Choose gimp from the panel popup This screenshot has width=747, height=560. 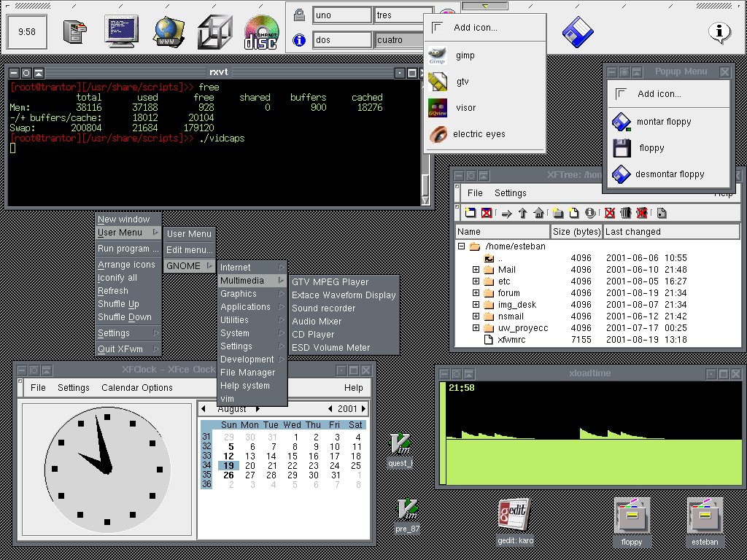point(484,55)
